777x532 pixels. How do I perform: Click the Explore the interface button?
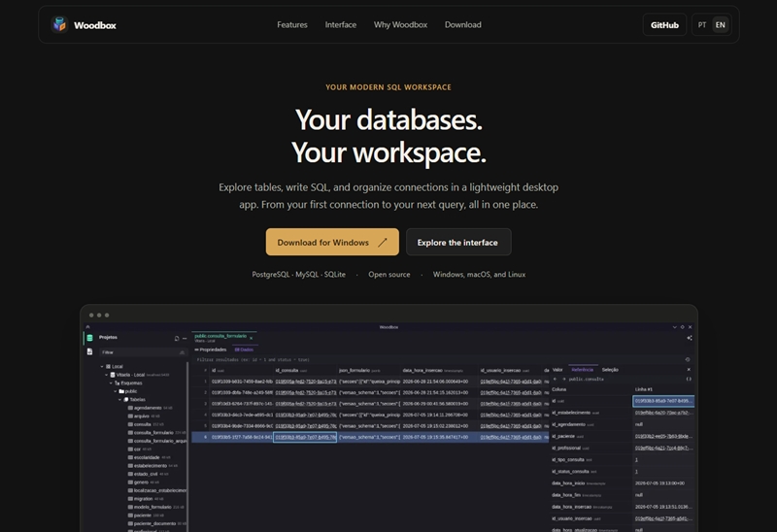(x=458, y=243)
